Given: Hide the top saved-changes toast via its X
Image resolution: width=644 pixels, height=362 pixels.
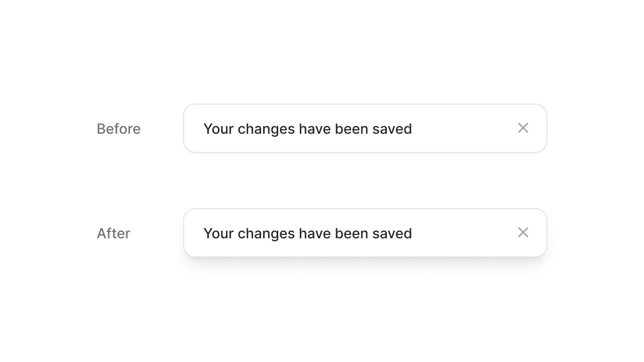Looking at the screenshot, I should [x=523, y=128].
